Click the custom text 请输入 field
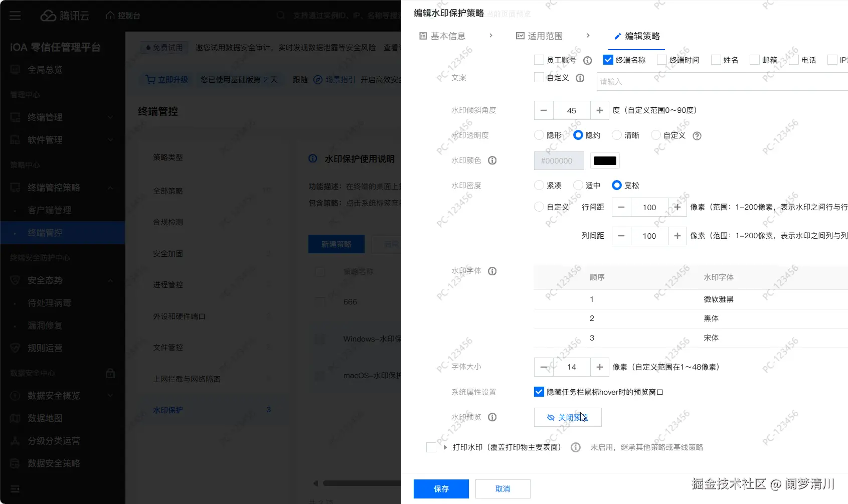The width and height of the screenshot is (848, 504). point(722,81)
